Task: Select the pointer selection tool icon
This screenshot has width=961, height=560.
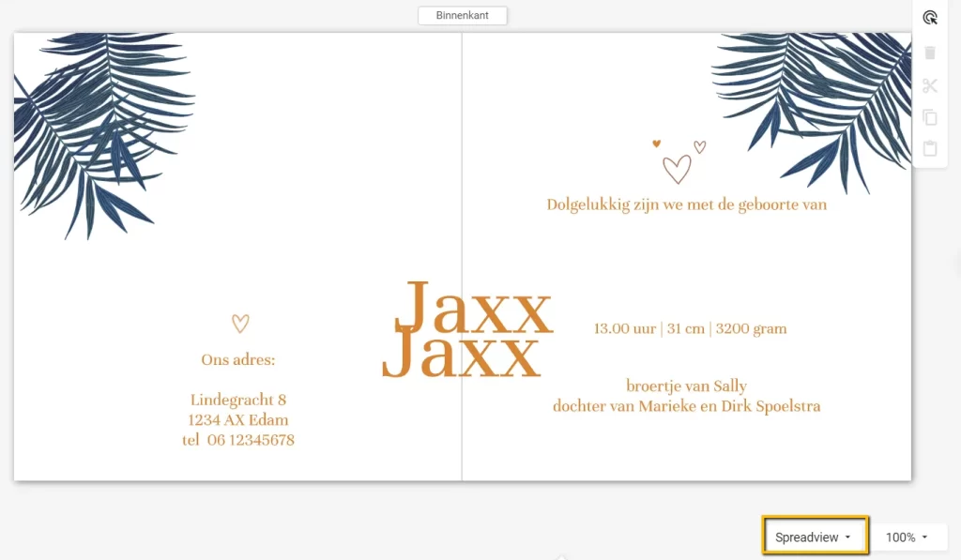Action: [x=930, y=17]
